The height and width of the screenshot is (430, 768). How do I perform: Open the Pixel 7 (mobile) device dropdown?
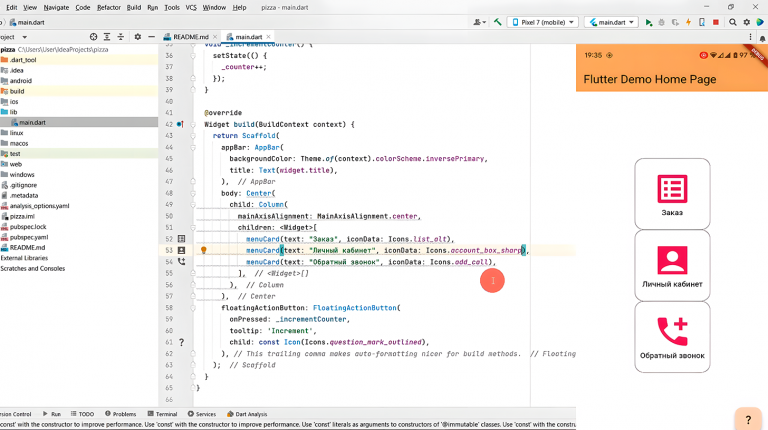pos(544,21)
